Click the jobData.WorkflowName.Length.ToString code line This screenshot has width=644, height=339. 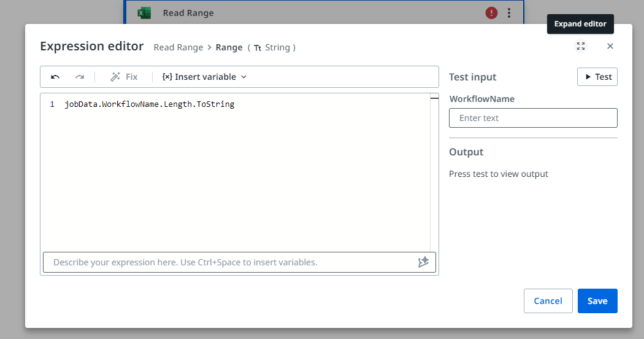[x=150, y=104]
